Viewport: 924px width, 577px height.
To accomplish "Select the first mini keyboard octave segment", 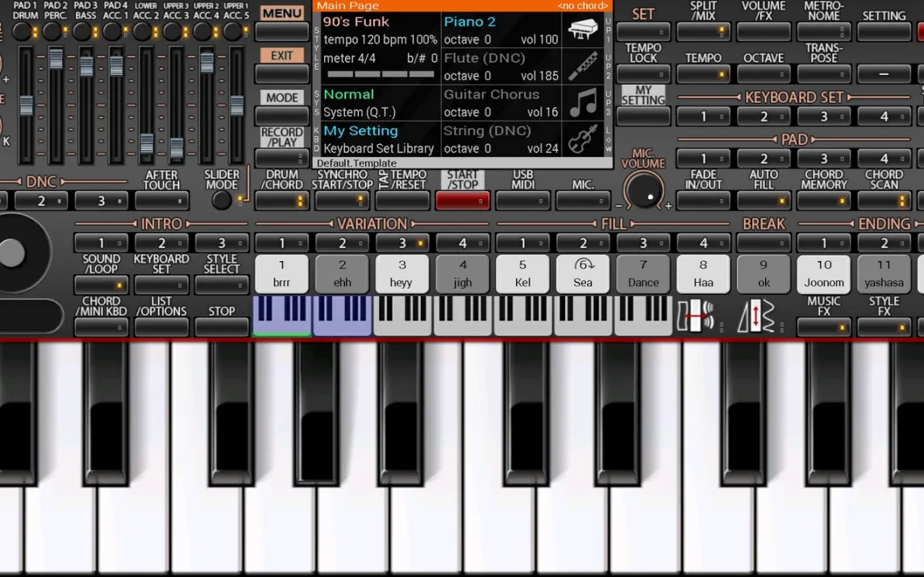I will coord(282,315).
